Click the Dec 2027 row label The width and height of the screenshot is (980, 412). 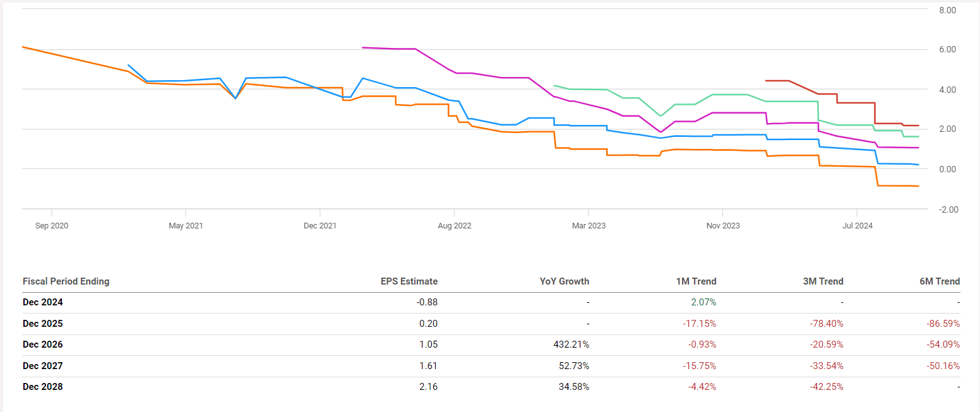[x=43, y=365]
